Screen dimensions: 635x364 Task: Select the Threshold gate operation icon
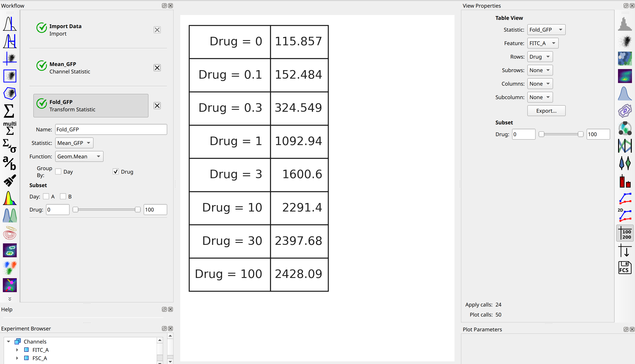tap(10, 24)
